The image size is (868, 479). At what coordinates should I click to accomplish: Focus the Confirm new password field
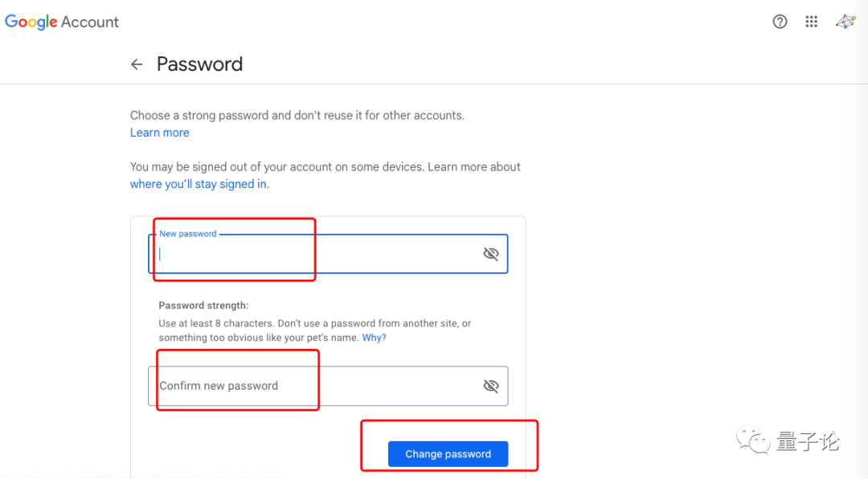(328, 386)
